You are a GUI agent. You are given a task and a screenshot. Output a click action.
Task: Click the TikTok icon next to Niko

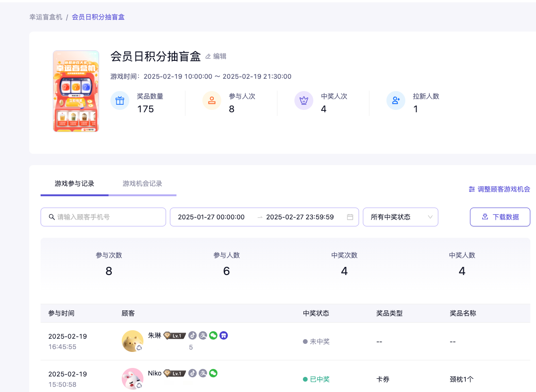193,373
